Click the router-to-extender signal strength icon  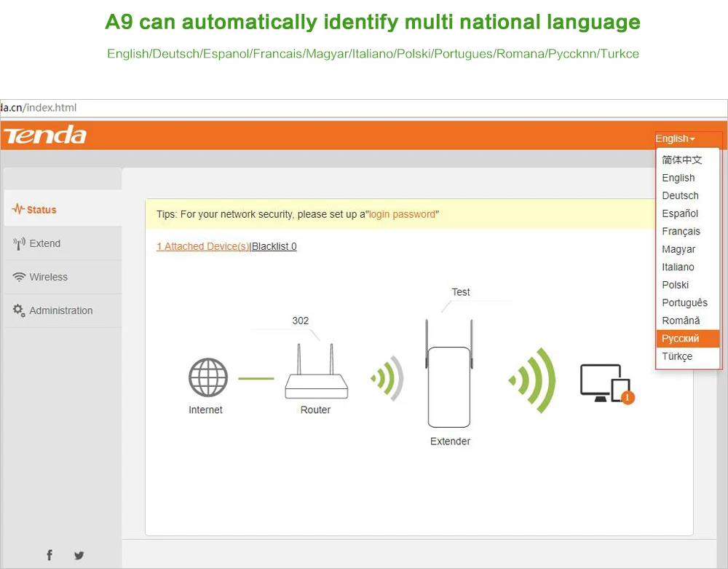(388, 378)
